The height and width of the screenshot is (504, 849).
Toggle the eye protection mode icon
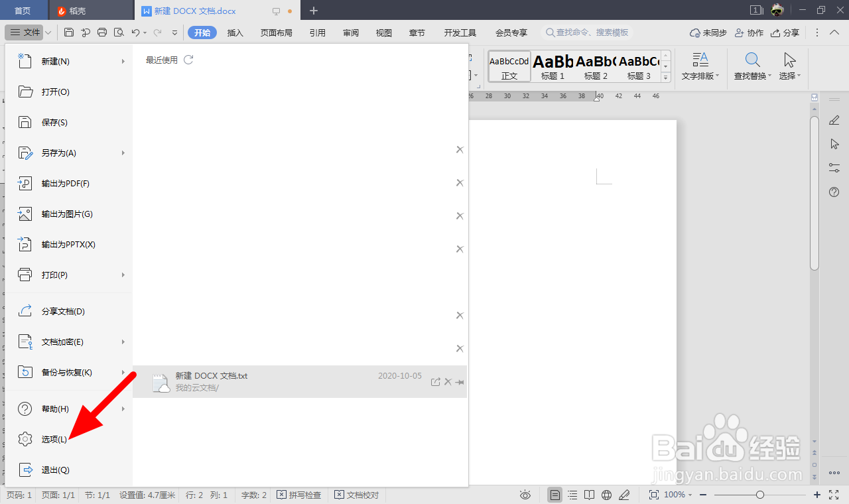pos(525,495)
